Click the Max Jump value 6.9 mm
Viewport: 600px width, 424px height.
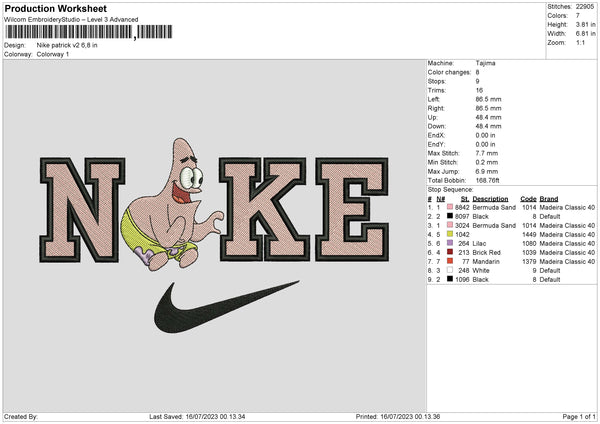point(487,171)
